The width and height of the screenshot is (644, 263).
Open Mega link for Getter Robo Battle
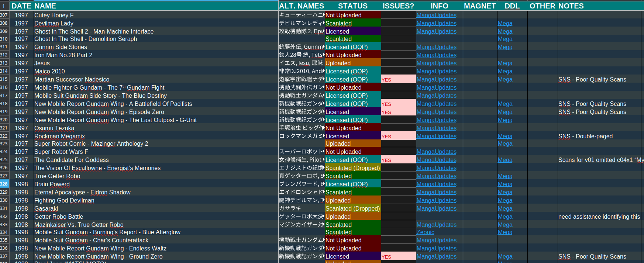[505, 217]
